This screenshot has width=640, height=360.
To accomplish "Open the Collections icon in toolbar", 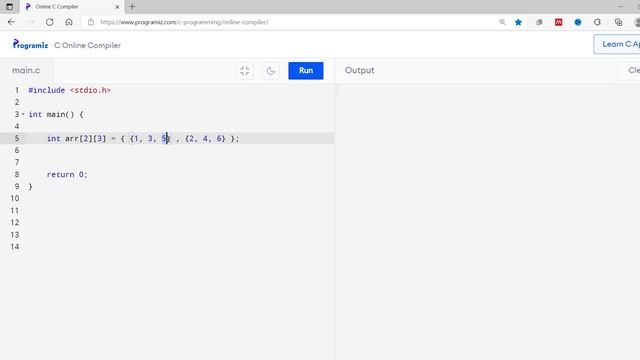I will pos(618,22).
